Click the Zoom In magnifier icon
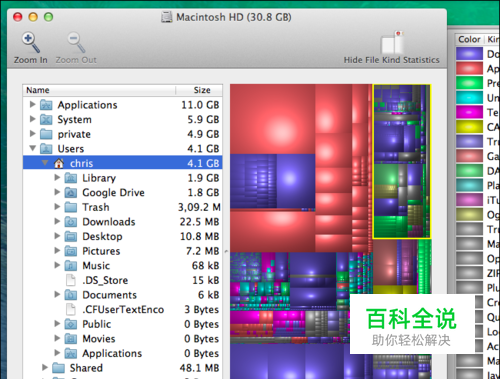500x379 pixels. click(31, 42)
